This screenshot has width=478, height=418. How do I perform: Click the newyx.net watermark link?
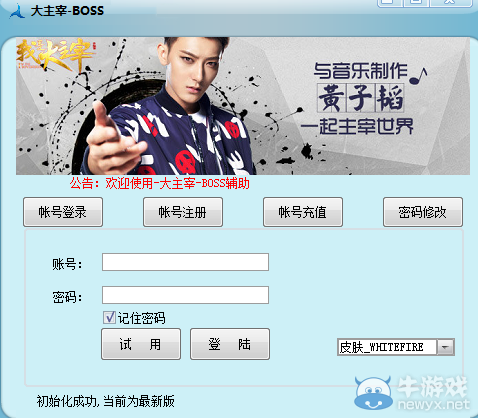(x=434, y=405)
